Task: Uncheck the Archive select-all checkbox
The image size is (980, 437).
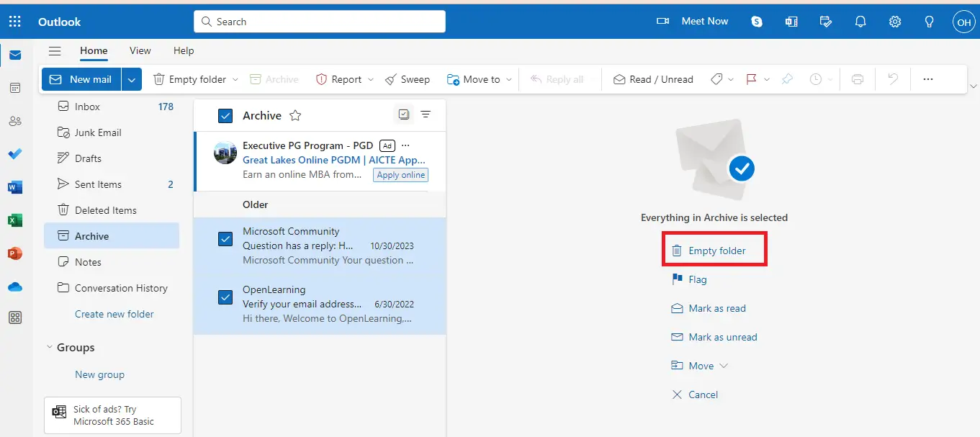Action: pyautogui.click(x=225, y=116)
